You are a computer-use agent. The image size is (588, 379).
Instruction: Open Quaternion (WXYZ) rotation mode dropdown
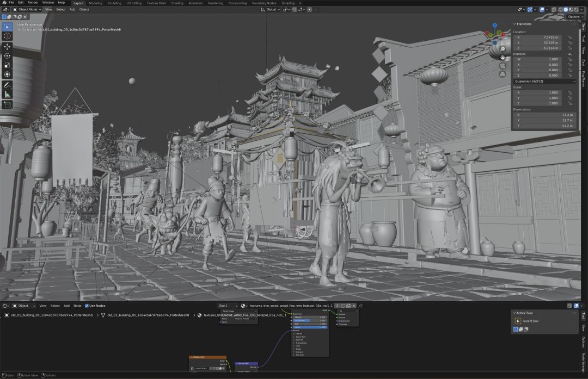545,81
